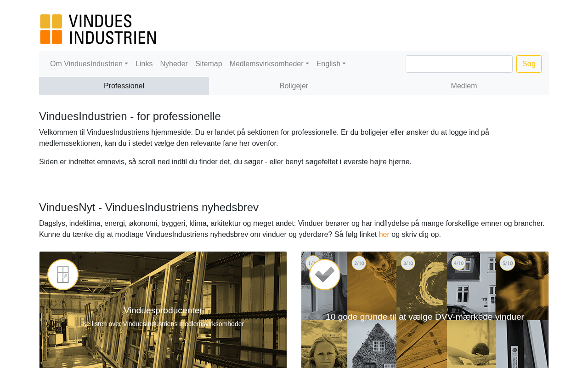Open the Vinduesproducenter card title

(x=163, y=310)
